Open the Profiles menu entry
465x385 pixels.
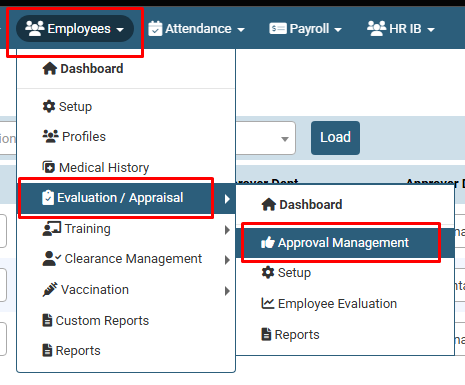pos(126,137)
